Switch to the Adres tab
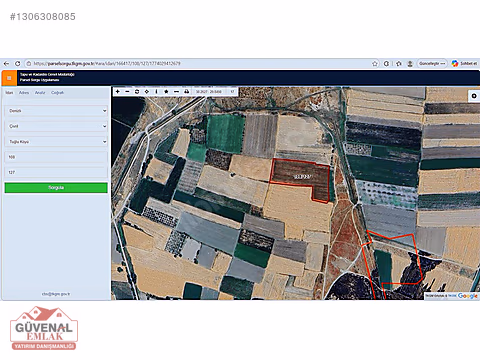480x360 pixels. (x=24, y=93)
